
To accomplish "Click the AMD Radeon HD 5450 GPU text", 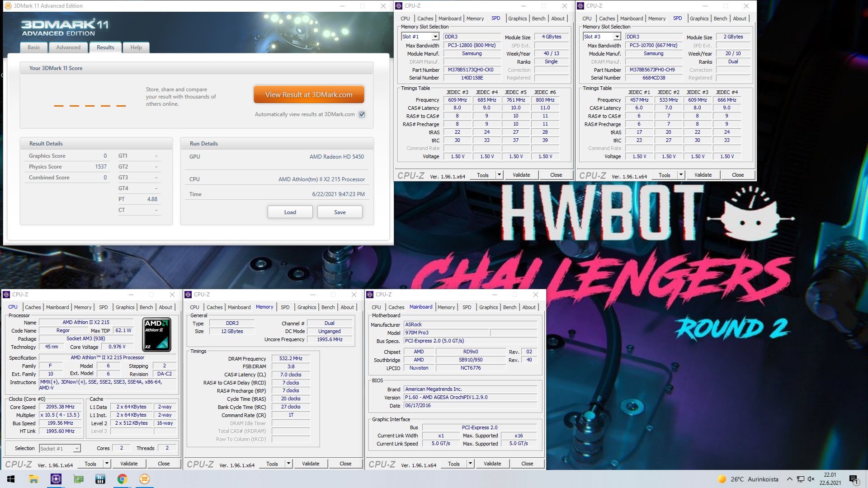I will [x=337, y=157].
